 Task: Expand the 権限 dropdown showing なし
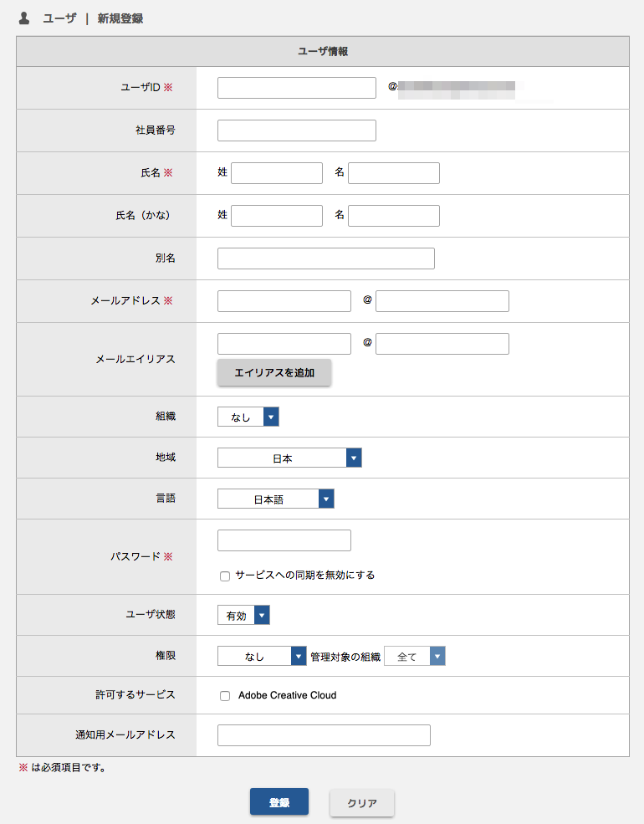[262, 656]
